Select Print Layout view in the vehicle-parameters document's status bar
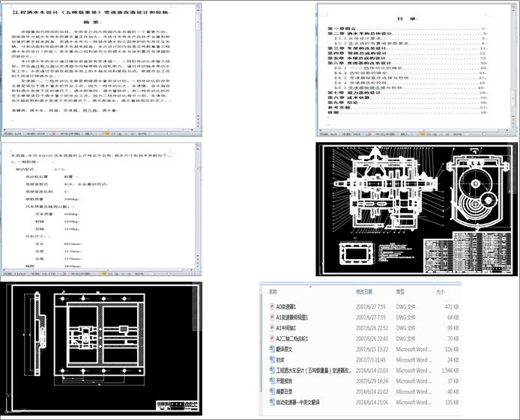 click(104, 273)
